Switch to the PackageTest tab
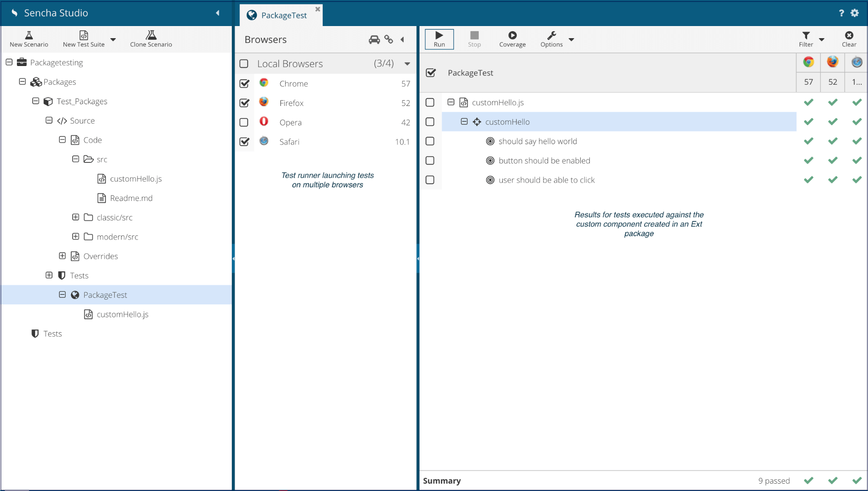 281,15
